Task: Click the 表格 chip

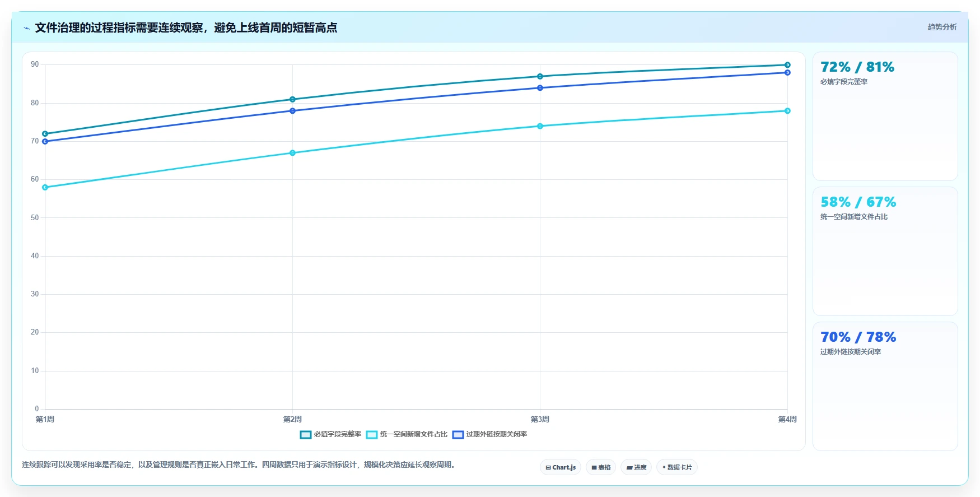Action: pos(601,467)
